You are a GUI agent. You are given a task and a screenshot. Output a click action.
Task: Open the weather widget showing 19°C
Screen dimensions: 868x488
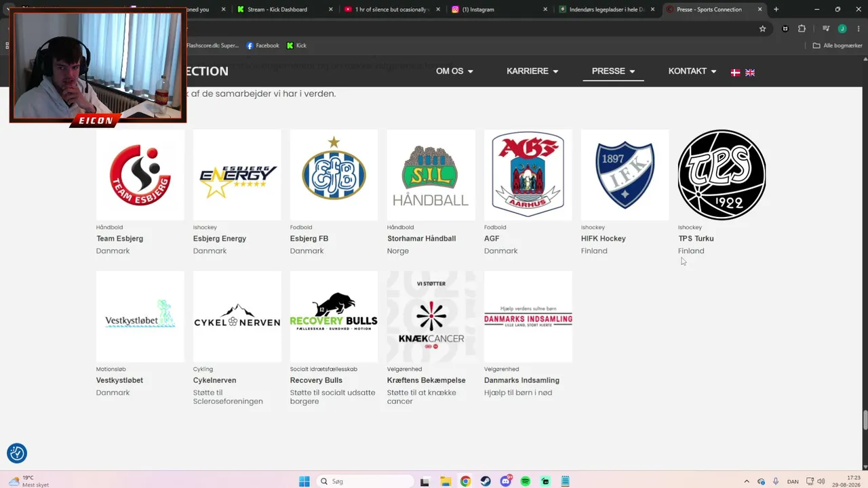(x=28, y=481)
